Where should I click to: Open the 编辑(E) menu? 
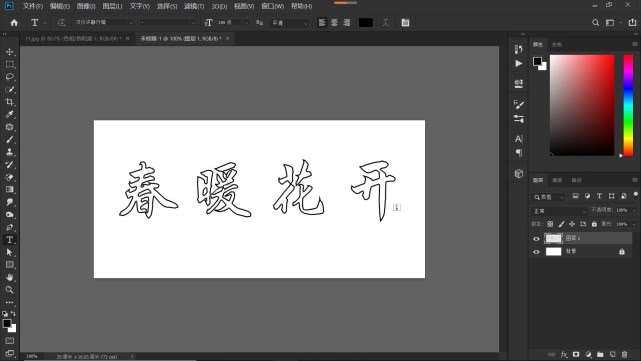point(60,6)
